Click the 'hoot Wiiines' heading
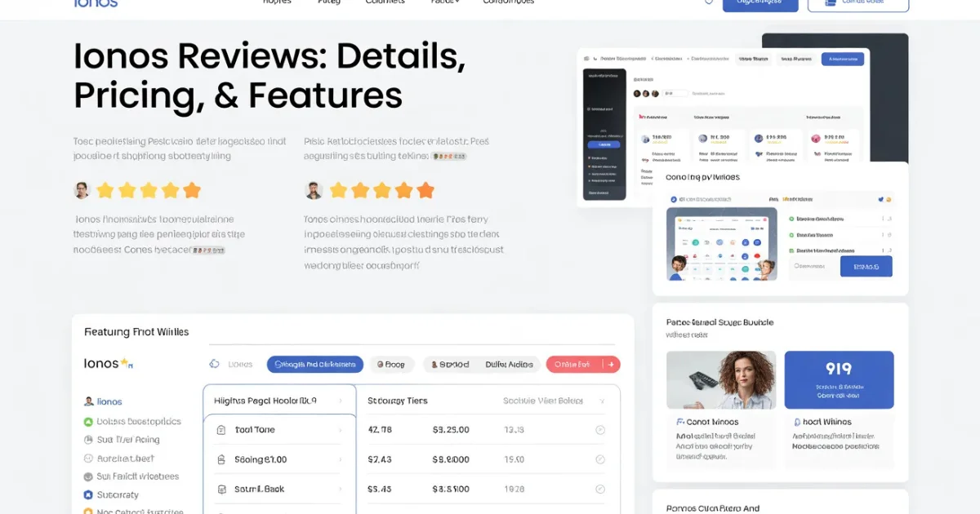Image resolution: width=980 pixels, height=514 pixels. point(822,422)
